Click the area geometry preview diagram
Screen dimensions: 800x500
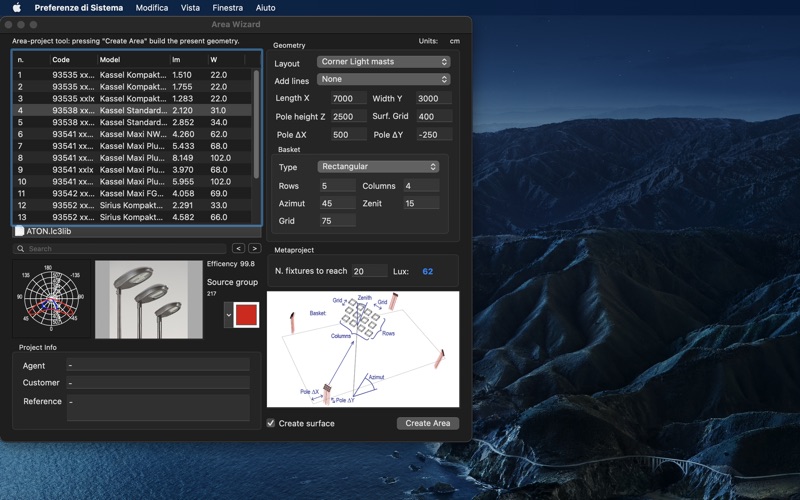363,349
